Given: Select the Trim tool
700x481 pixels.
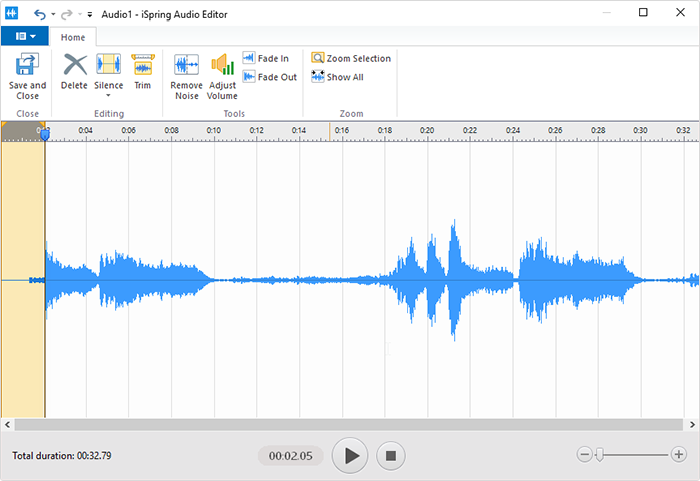Looking at the screenshot, I should [x=143, y=72].
